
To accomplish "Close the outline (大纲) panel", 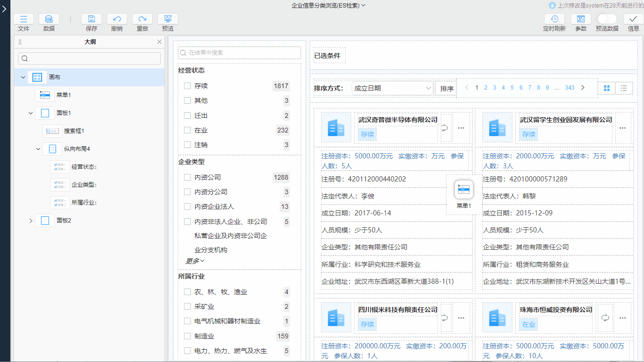I will 159,42.
